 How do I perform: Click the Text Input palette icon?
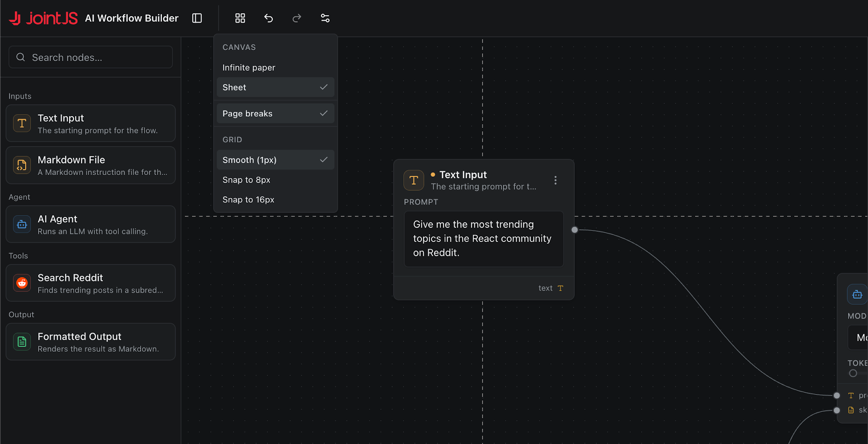coord(22,123)
